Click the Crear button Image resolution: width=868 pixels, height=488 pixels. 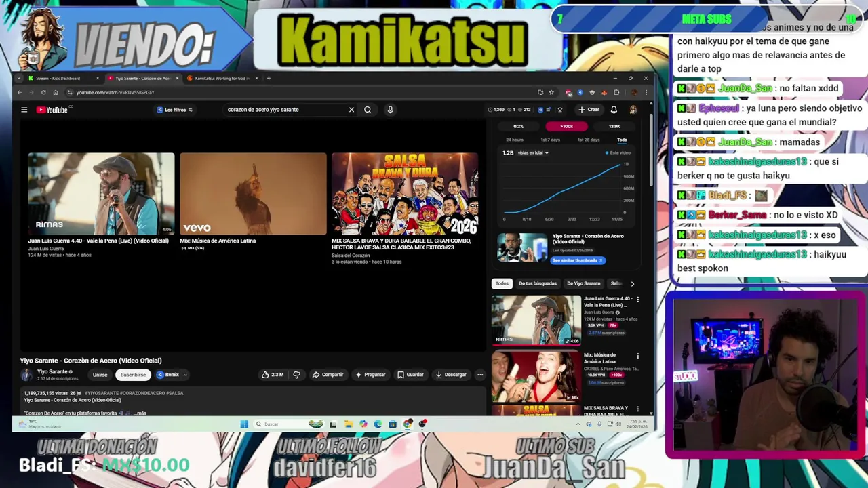(589, 110)
